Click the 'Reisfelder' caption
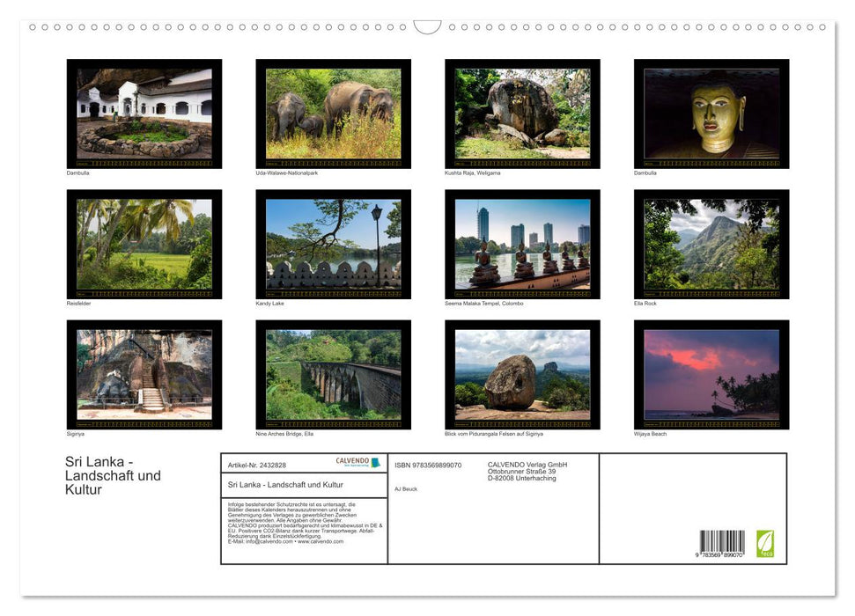The image size is (855, 616). [78, 303]
